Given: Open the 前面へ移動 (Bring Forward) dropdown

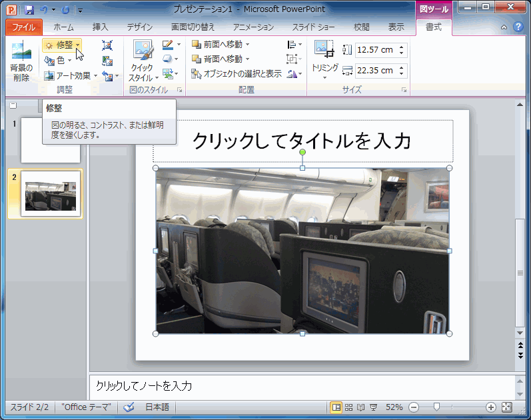Looking at the screenshot, I should [x=247, y=45].
